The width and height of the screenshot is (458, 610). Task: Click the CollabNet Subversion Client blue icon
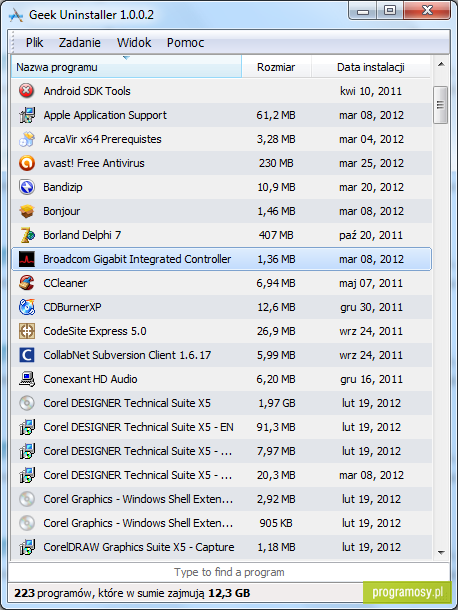pos(27,355)
